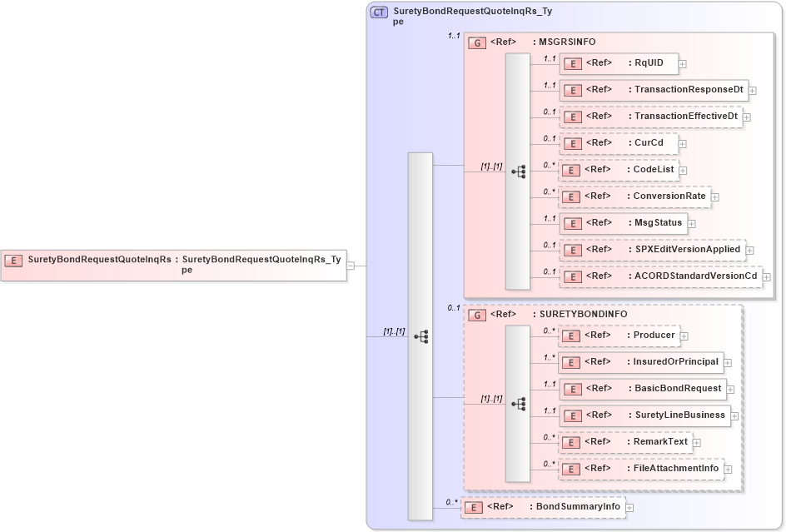Viewport: 786px width, 532px height.
Task: Select the CurCd element box
Action: pos(620,143)
